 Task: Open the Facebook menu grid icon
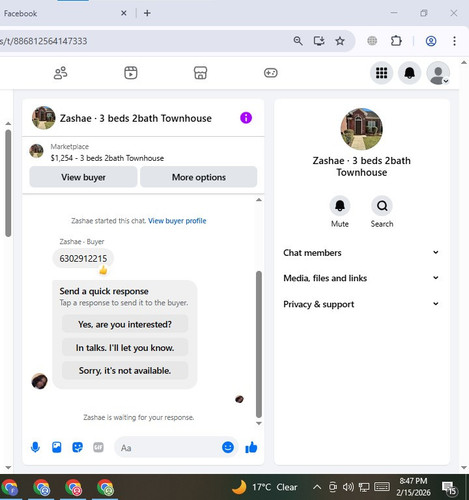381,73
